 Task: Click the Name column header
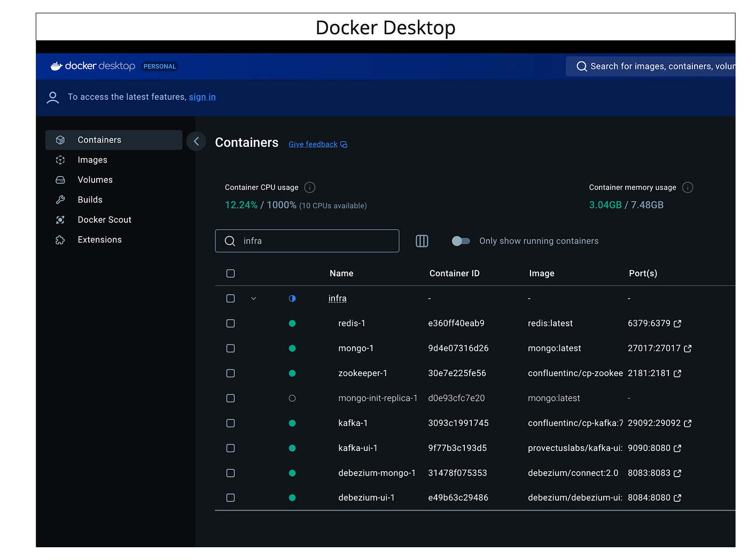(x=341, y=274)
